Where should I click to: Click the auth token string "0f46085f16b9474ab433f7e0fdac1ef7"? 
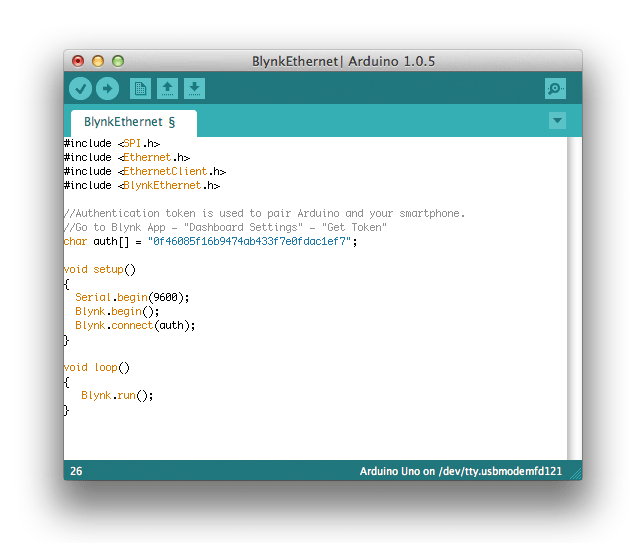click(x=249, y=241)
